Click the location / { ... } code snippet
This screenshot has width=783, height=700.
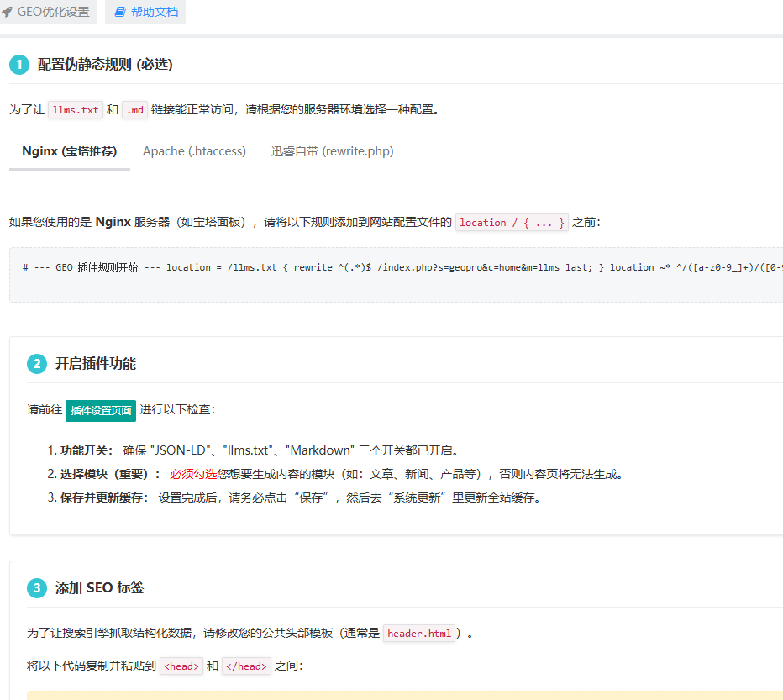(x=512, y=223)
